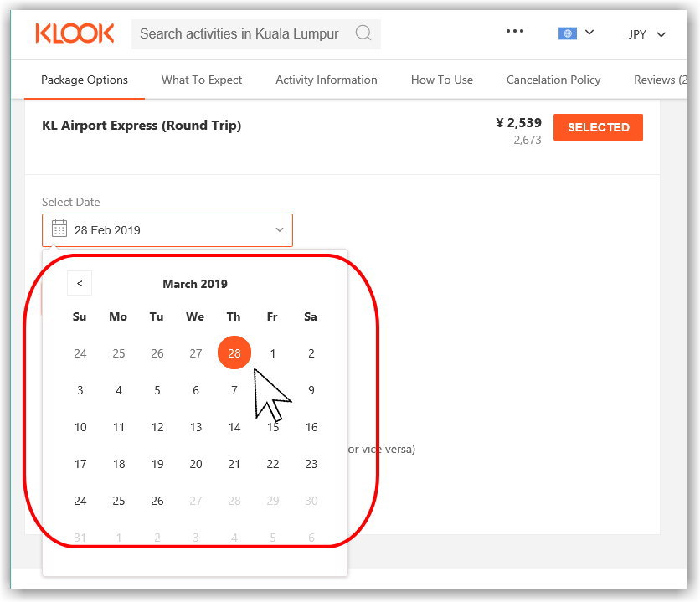
Task: Expand the language dropdown chevron
Action: pos(589,32)
